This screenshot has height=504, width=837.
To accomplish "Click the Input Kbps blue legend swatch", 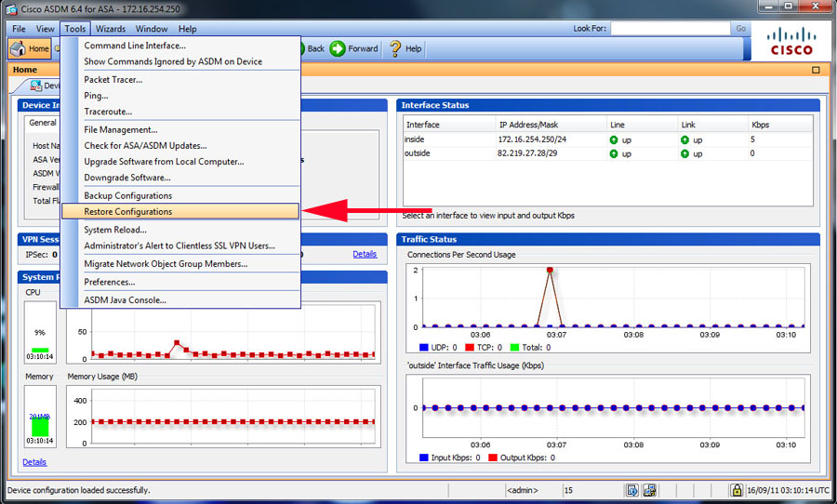I will (x=424, y=458).
